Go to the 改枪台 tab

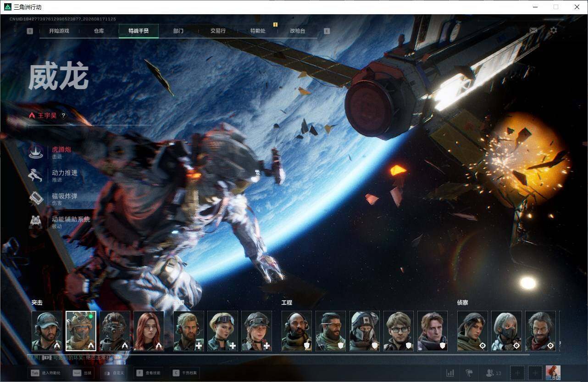point(297,31)
